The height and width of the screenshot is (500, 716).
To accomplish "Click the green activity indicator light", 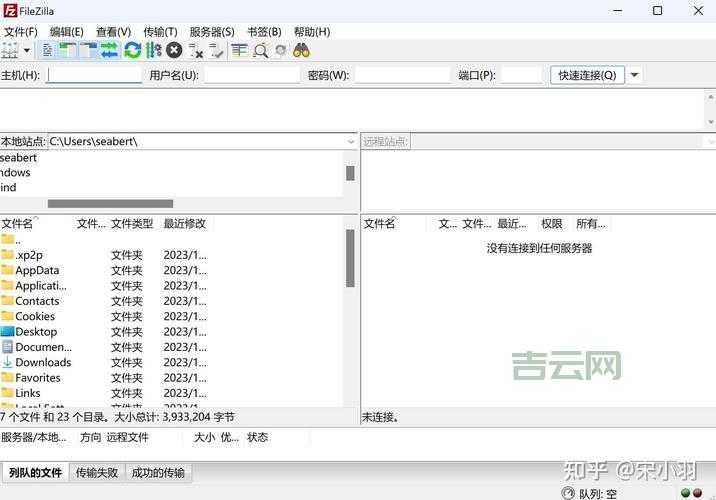I will (685, 493).
